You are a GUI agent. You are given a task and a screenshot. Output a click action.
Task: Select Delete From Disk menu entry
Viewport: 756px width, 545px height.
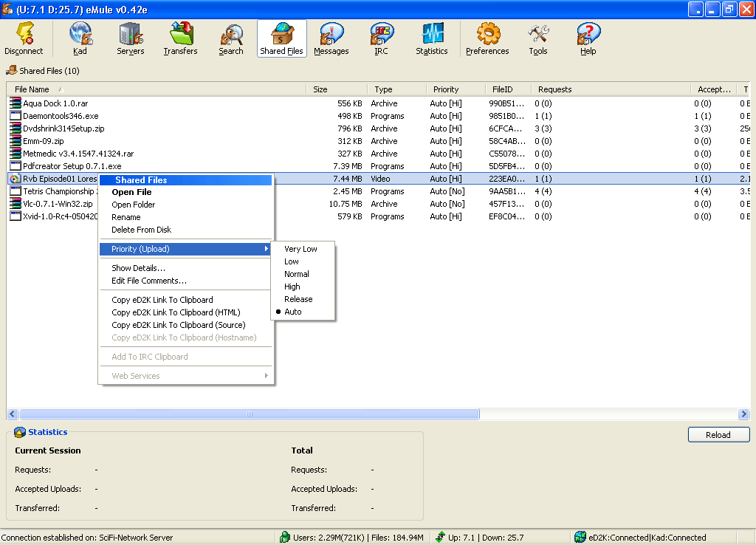185,230
